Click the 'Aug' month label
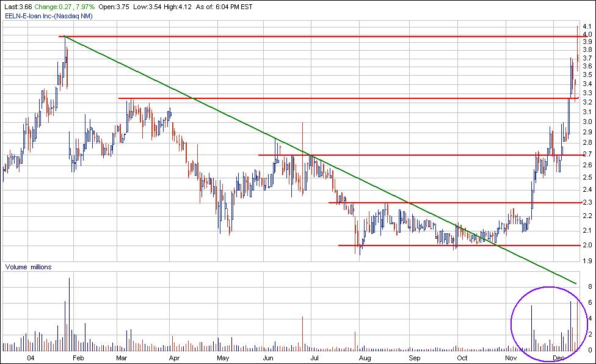Image resolution: width=596 pixels, height=364 pixels. click(365, 358)
